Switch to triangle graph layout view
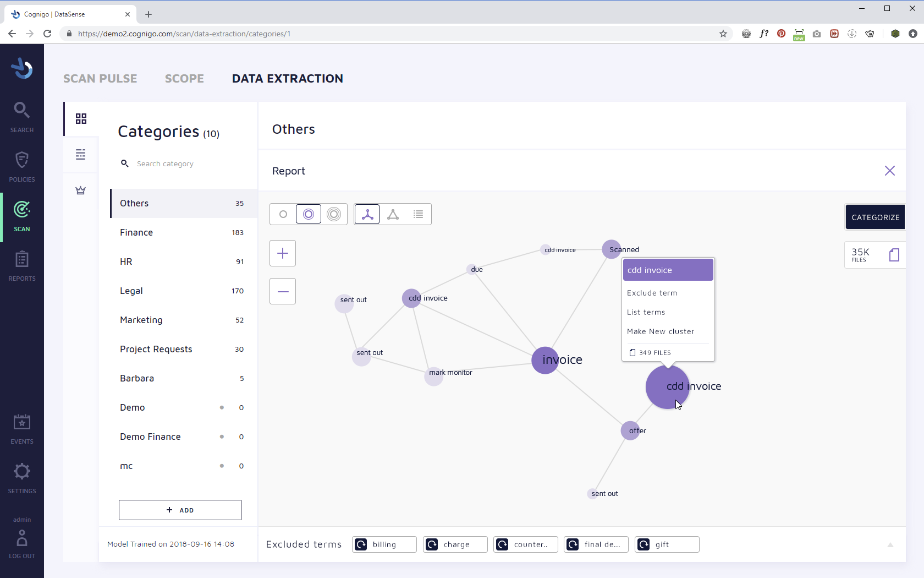 coord(393,214)
